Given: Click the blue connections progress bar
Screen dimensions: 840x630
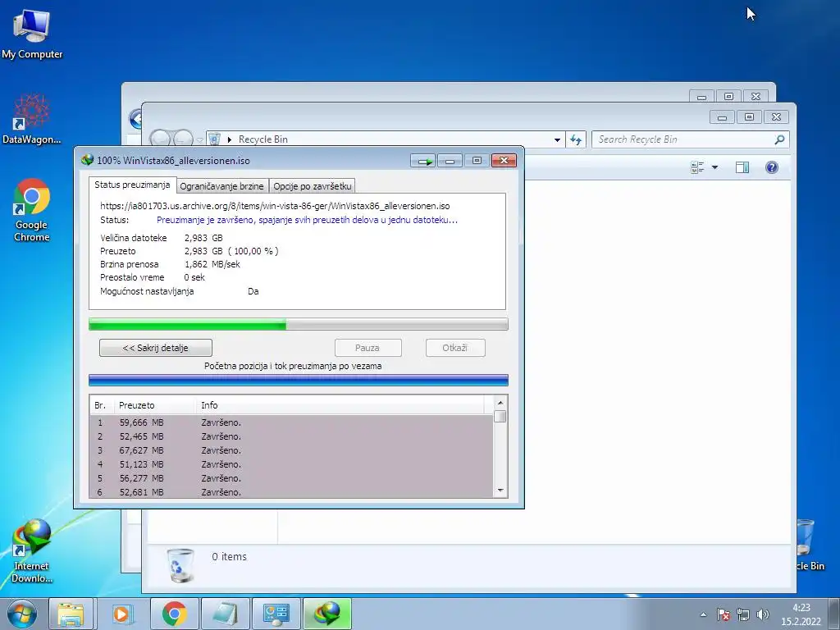Looking at the screenshot, I should [299, 381].
